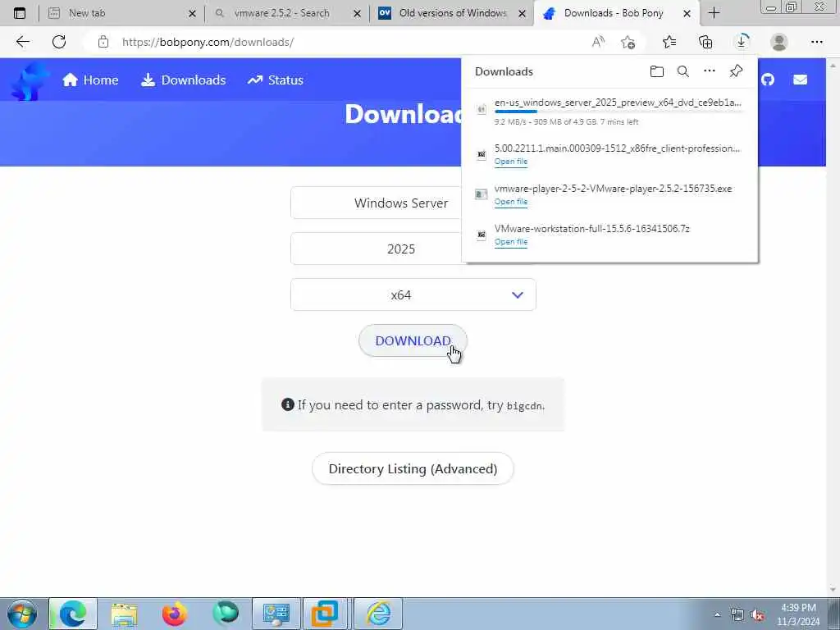This screenshot has height=630, width=840.
Task: Open a new browser tab
Action: [714, 13]
